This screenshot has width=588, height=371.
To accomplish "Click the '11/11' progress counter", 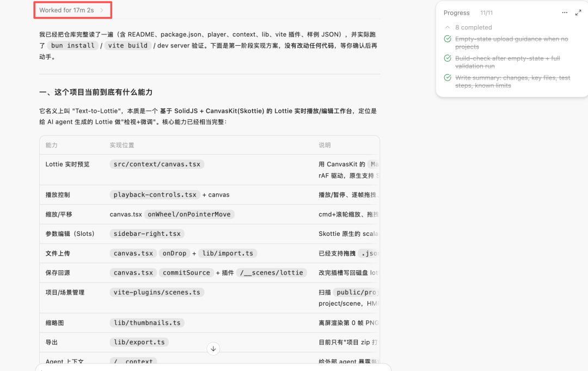I will 486,13.
